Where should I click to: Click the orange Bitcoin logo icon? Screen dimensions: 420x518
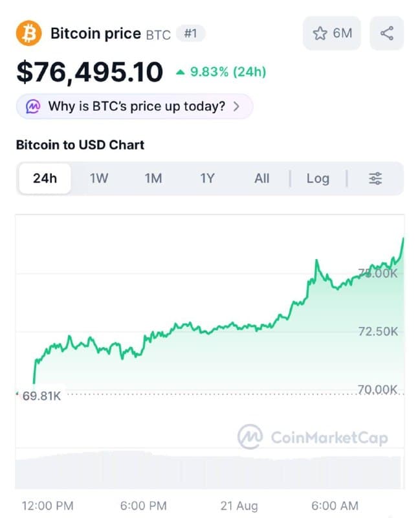coord(28,33)
